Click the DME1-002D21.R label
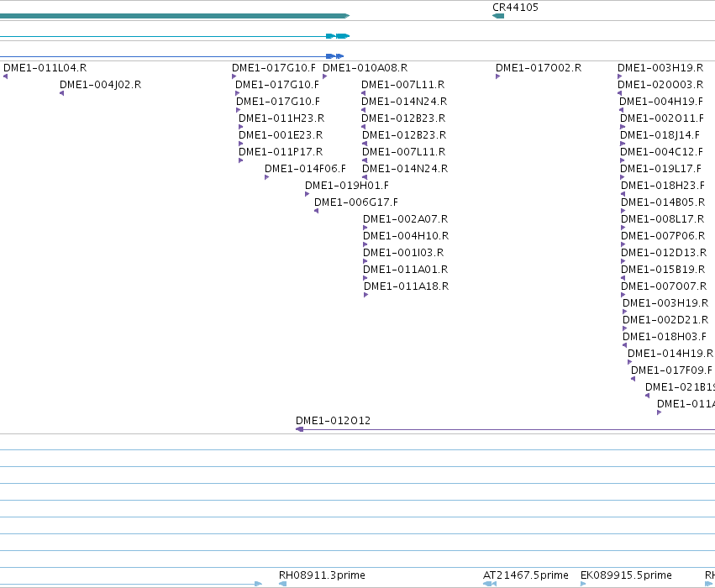 click(665, 320)
